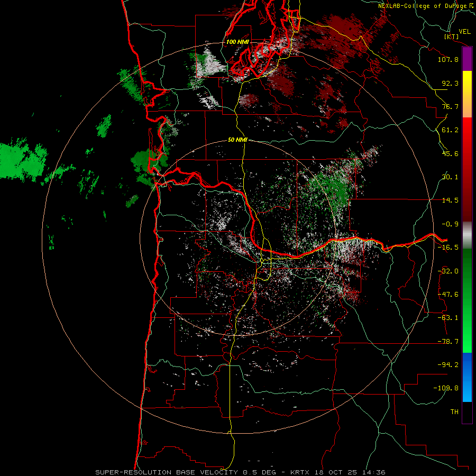Click the NEXLAB-College of DuPage credit text
The height and width of the screenshot is (476, 476).
[423, 6]
